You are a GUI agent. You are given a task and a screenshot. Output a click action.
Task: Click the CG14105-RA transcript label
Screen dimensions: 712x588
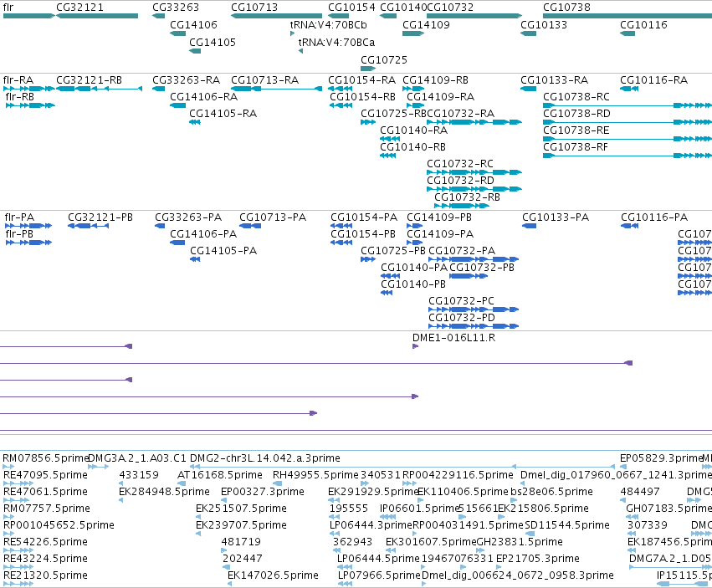tap(223, 114)
